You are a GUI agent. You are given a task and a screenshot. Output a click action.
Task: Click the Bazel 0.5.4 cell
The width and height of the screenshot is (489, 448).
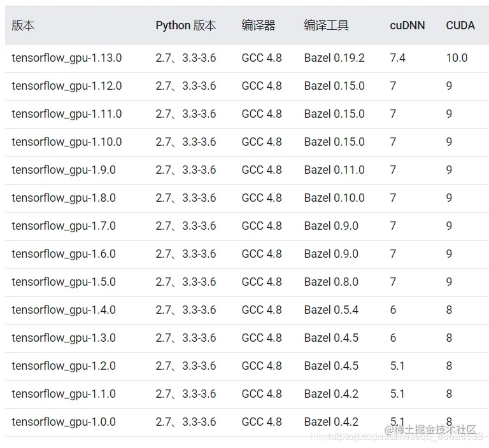[331, 310]
